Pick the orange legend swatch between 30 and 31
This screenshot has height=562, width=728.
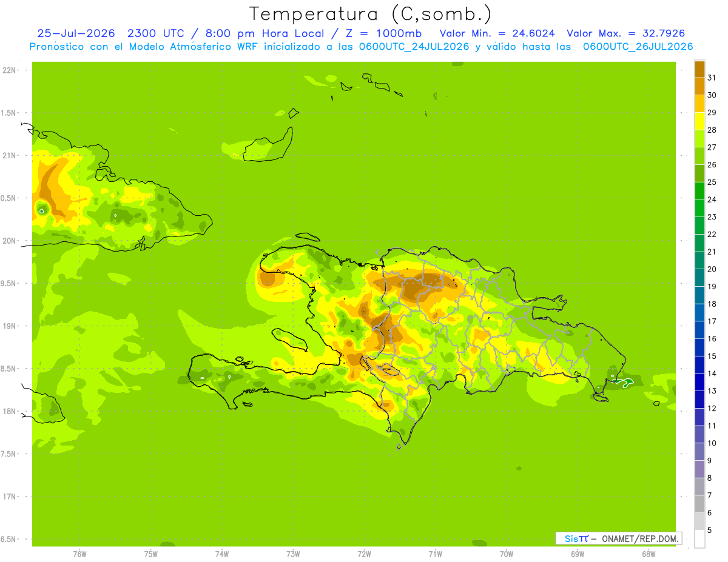coord(699,86)
